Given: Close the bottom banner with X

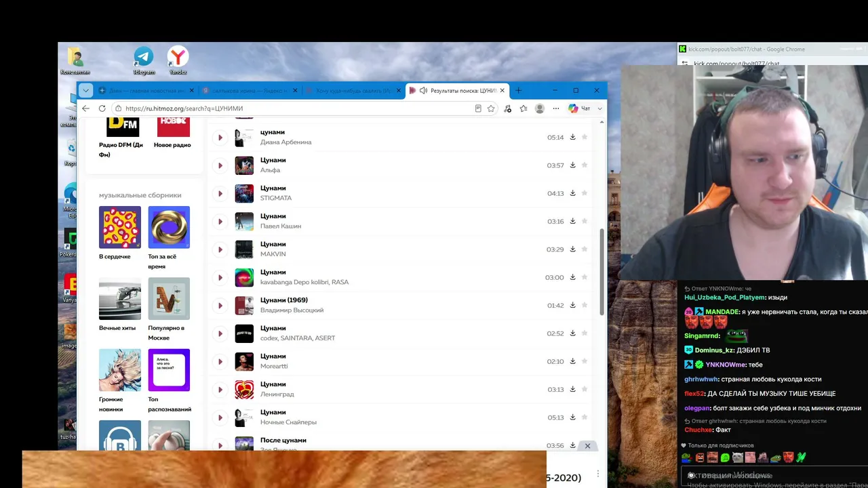Looking at the screenshot, I should (587, 445).
